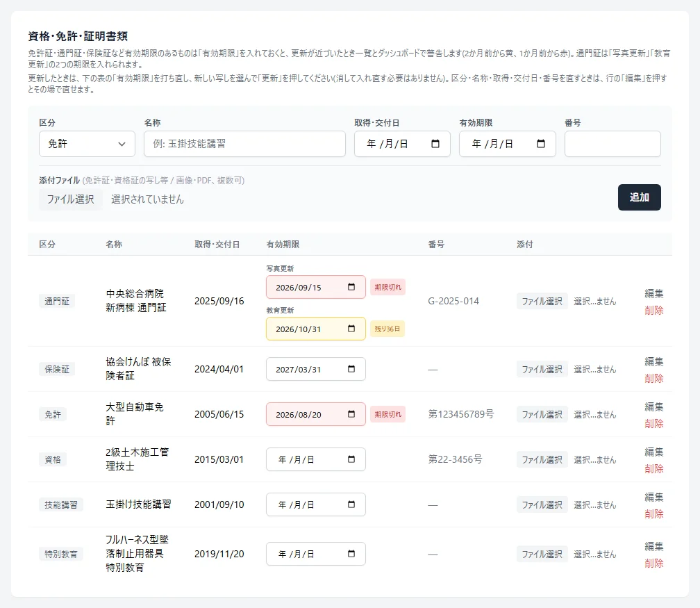700x608 pixels.
Task: Choose file for フルハーネス特別教育 row
Action: coord(542,554)
